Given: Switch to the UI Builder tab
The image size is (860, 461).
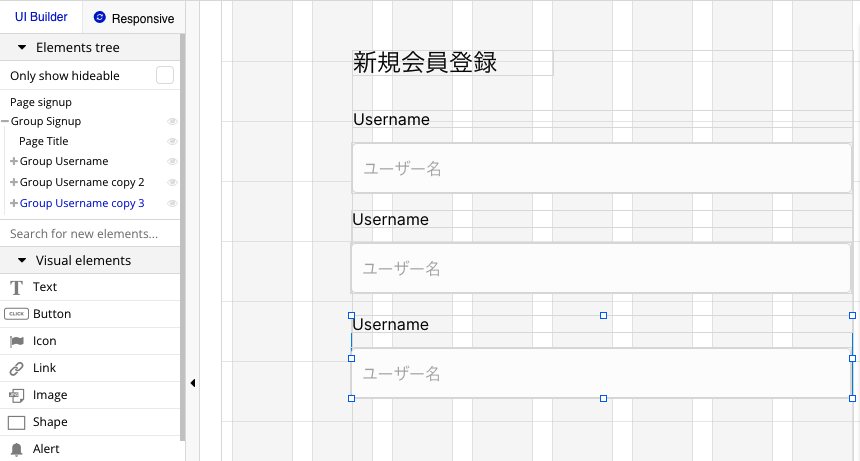Looking at the screenshot, I should 41,17.
